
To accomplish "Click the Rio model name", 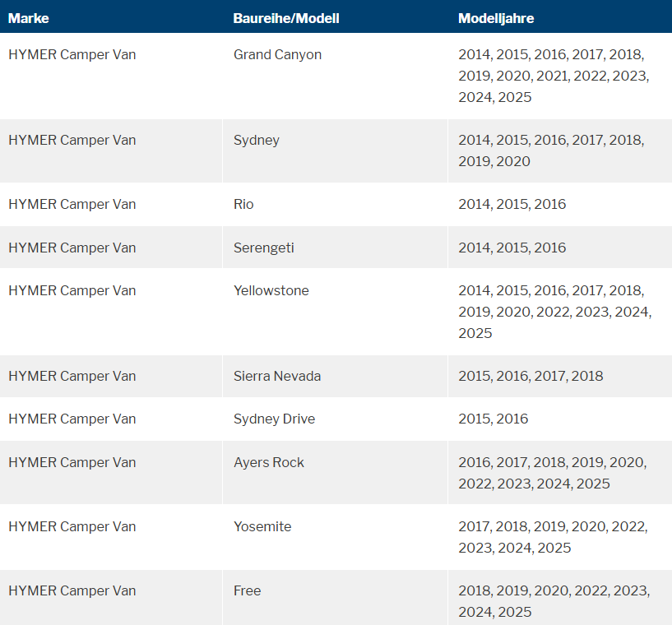I will (243, 204).
